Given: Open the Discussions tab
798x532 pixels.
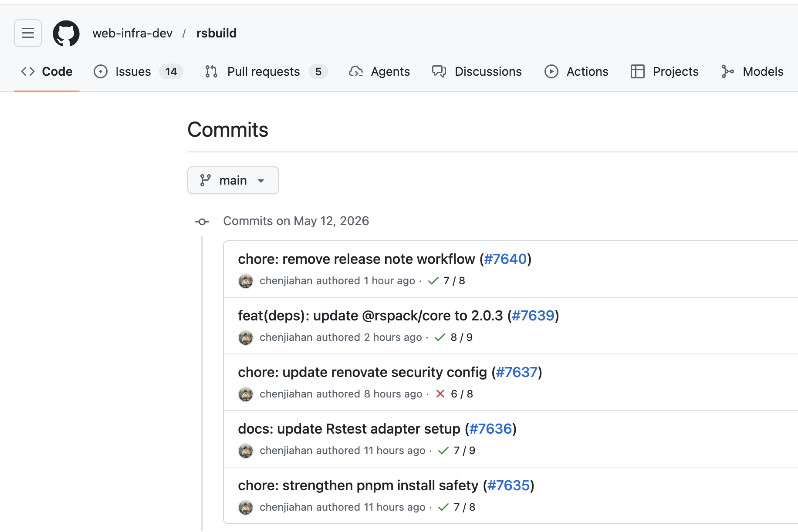Looking at the screenshot, I should (477, 71).
